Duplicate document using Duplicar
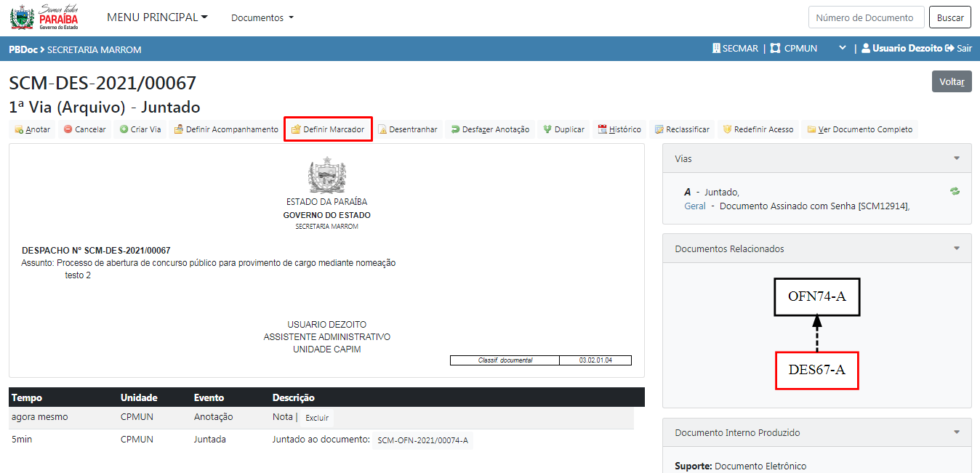The width and height of the screenshot is (980, 473). click(x=563, y=129)
